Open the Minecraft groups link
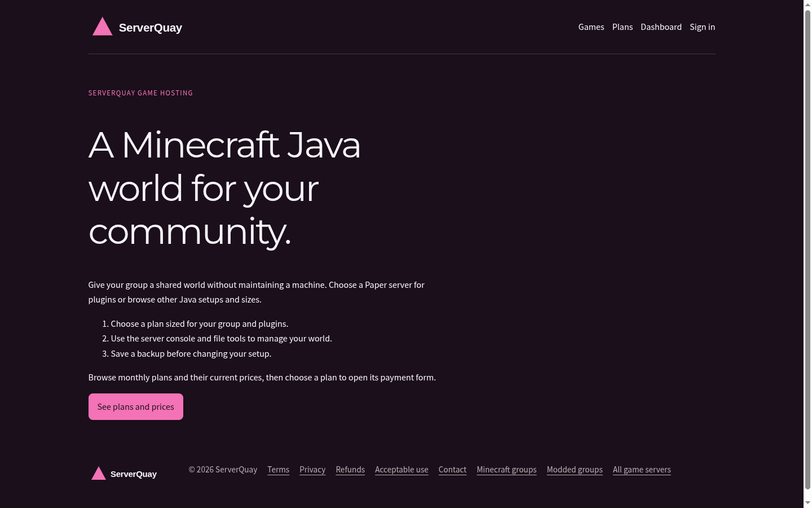Viewport: 812px width, 508px height. [x=506, y=470]
